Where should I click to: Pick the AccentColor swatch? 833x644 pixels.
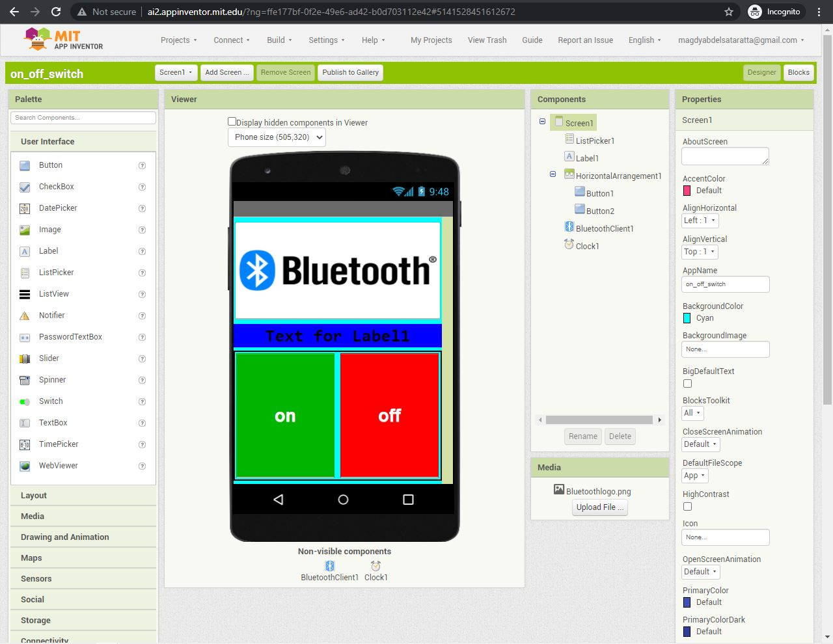(x=687, y=191)
